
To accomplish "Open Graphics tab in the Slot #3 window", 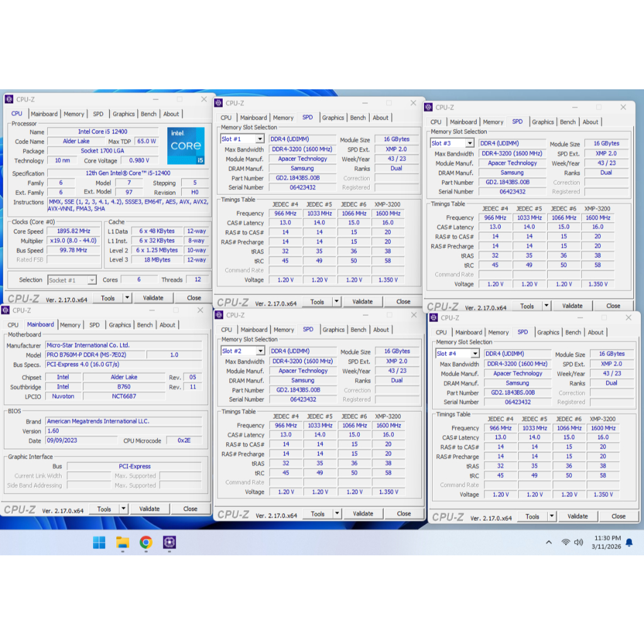I will pyautogui.click(x=543, y=122).
